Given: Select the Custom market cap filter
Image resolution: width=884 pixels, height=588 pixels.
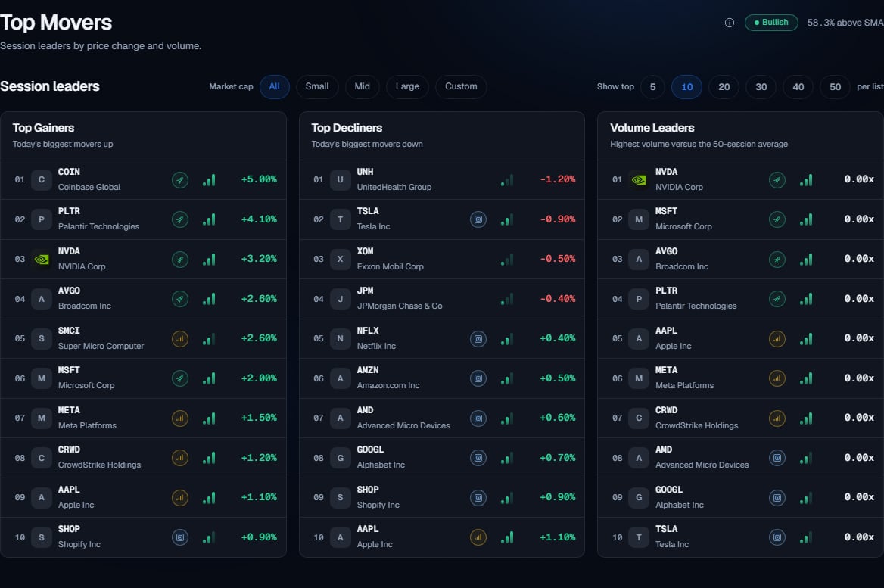Looking at the screenshot, I should coord(461,87).
